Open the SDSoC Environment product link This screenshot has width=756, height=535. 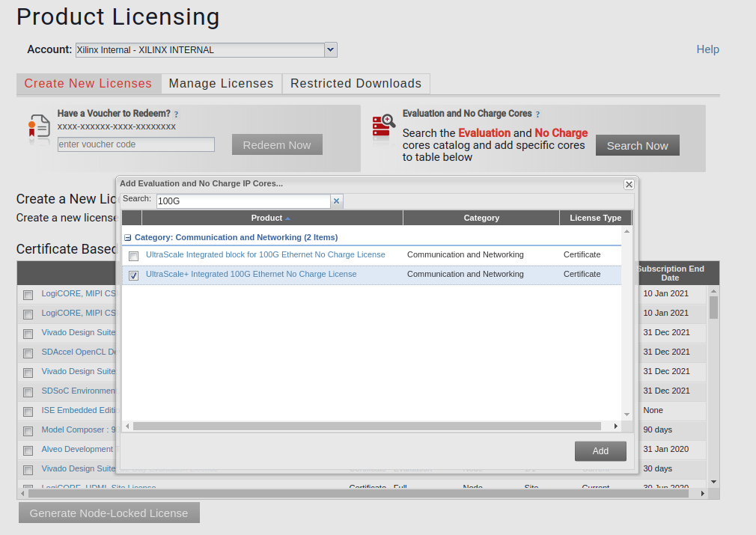click(x=79, y=391)
